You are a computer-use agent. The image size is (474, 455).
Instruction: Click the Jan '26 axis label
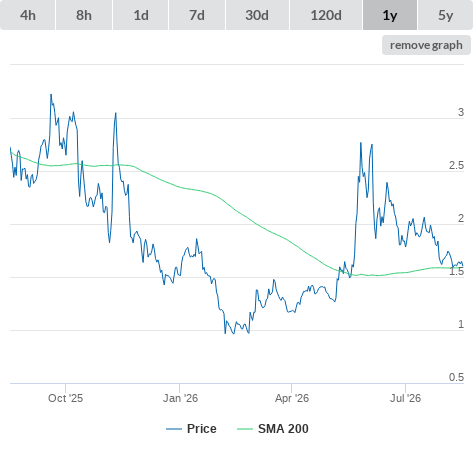tap(180, 398)
